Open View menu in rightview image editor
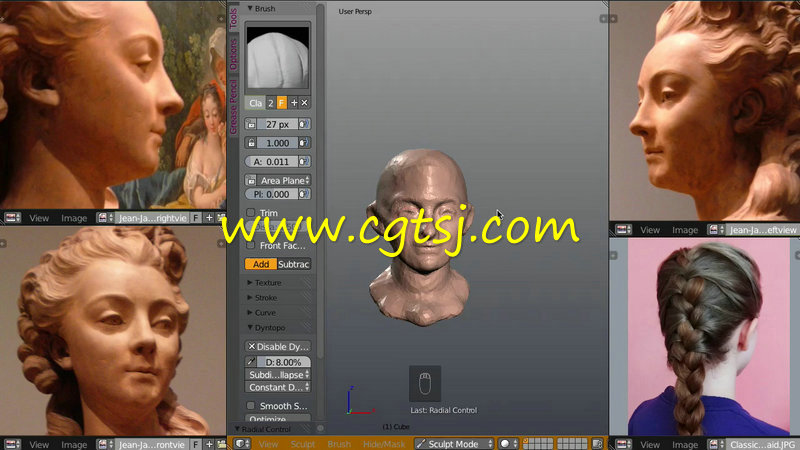 click(39, 218)
